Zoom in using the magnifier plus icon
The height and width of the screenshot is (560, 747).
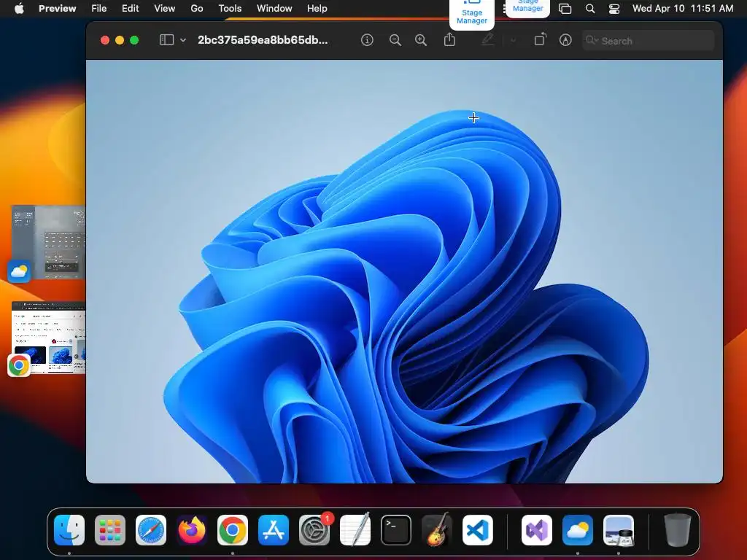click(x=421, y=40)
